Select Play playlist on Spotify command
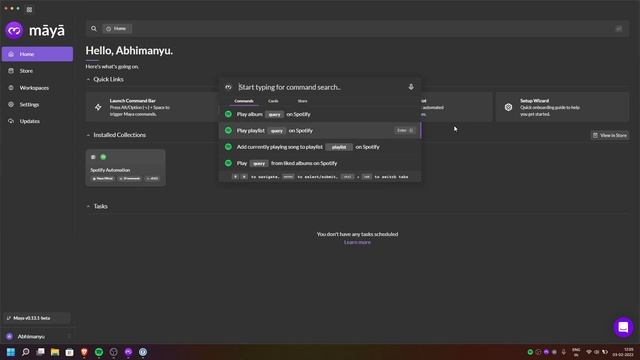The width and height of the screenshot is (640, 360). (320, 131)
